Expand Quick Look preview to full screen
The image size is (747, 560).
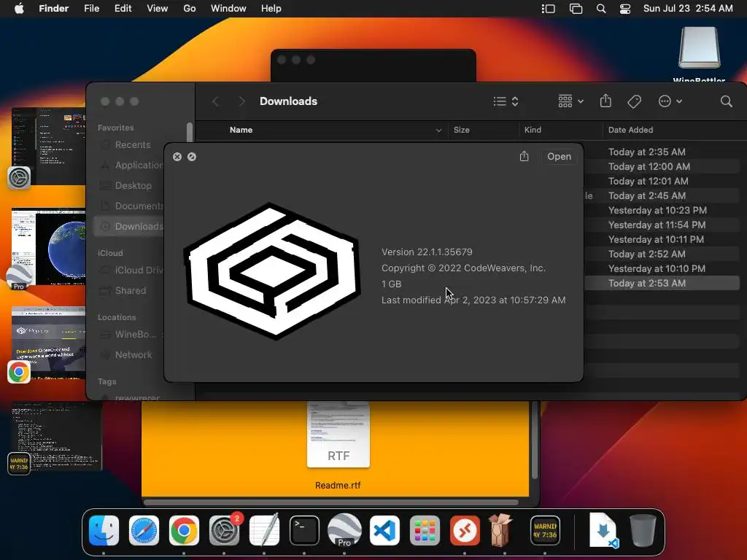pyautogui.click(x=192, y=157)
